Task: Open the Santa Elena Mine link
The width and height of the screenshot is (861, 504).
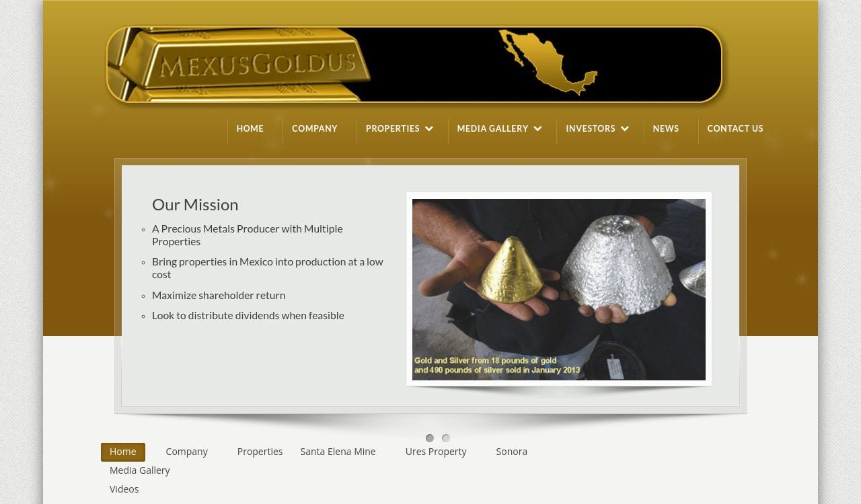Action: point(338,452)
